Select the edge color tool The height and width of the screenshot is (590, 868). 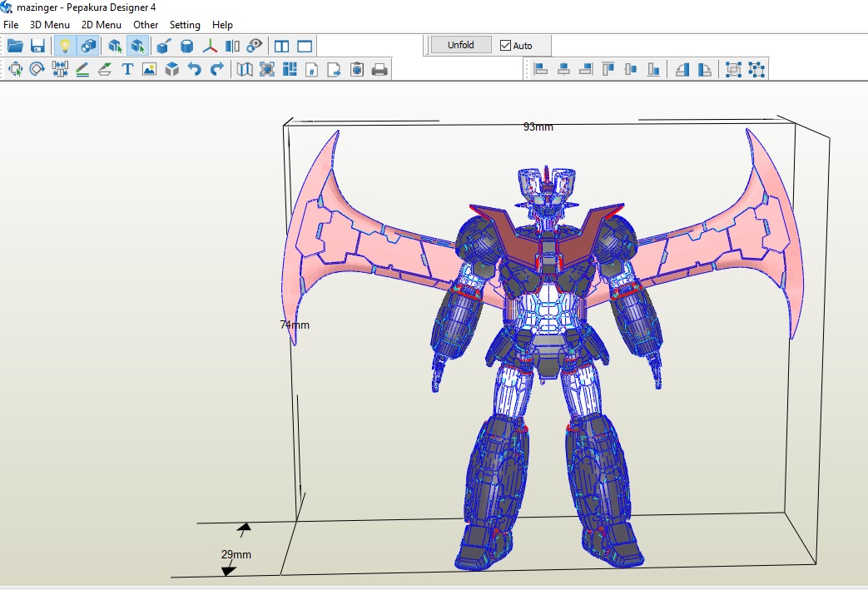tap(105, 69)
